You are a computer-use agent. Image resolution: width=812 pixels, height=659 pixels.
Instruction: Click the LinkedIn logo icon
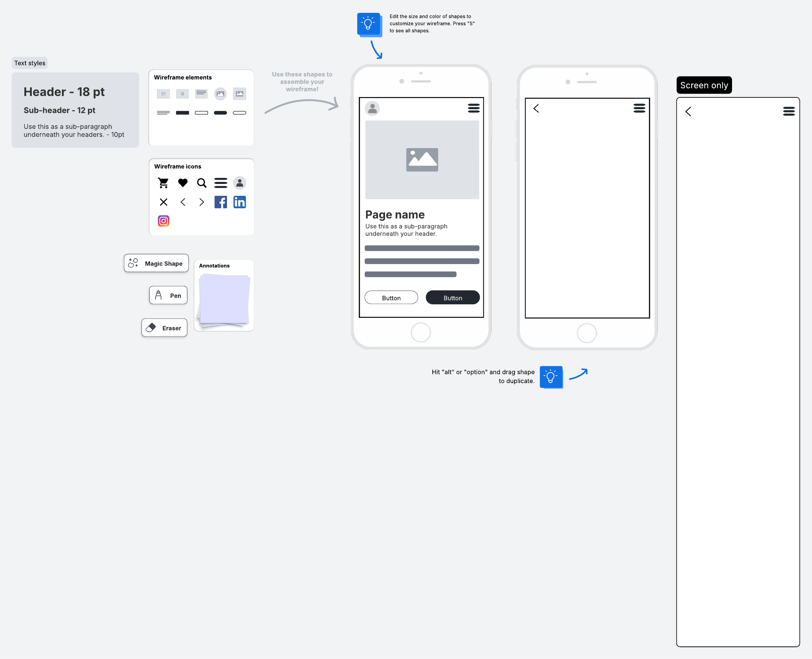pyautogui.click(x=240, y=202)
